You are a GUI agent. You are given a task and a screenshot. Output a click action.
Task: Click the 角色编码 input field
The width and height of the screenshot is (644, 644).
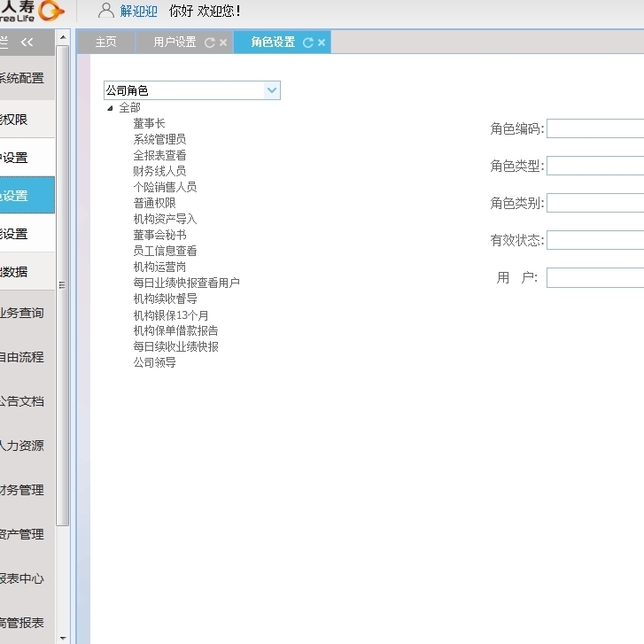point(595,128)
